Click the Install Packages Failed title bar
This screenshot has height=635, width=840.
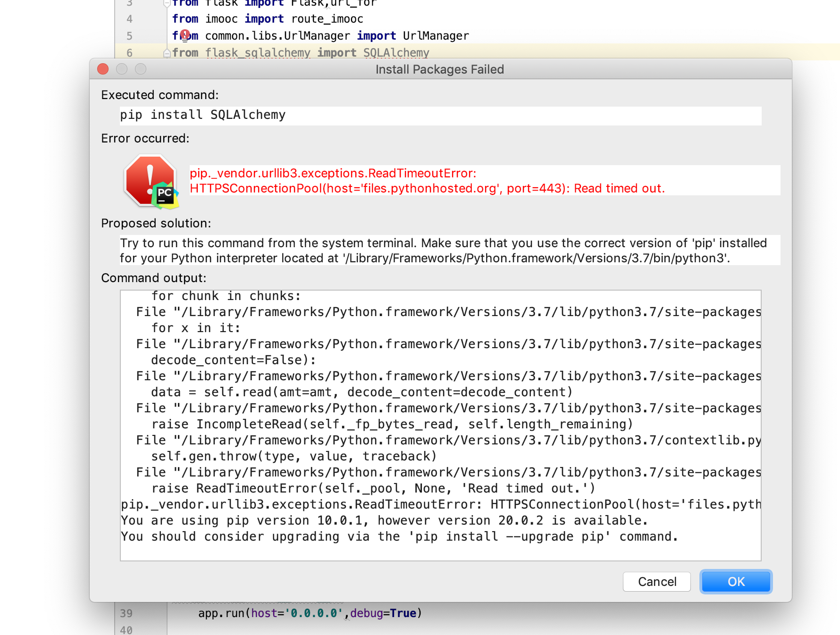coord(439,69)
